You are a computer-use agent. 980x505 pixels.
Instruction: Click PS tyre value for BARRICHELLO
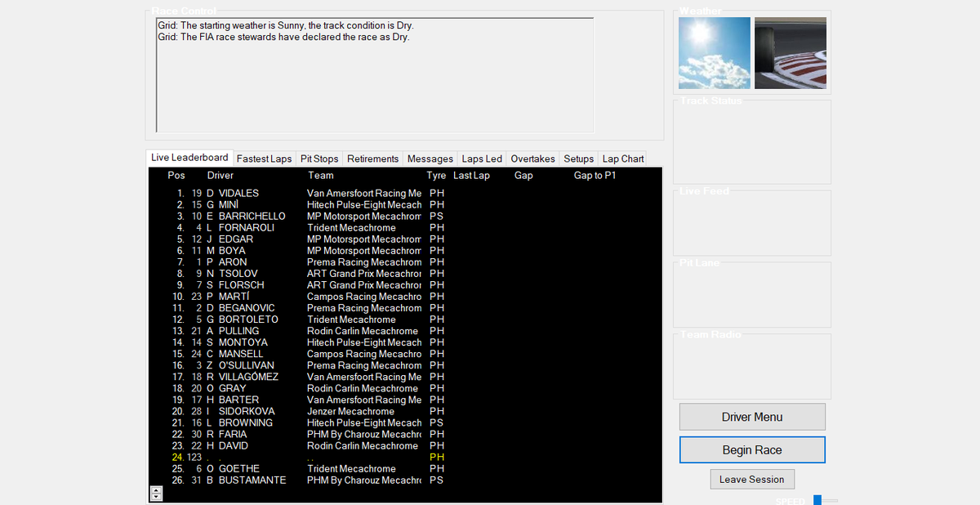point(436,216)
